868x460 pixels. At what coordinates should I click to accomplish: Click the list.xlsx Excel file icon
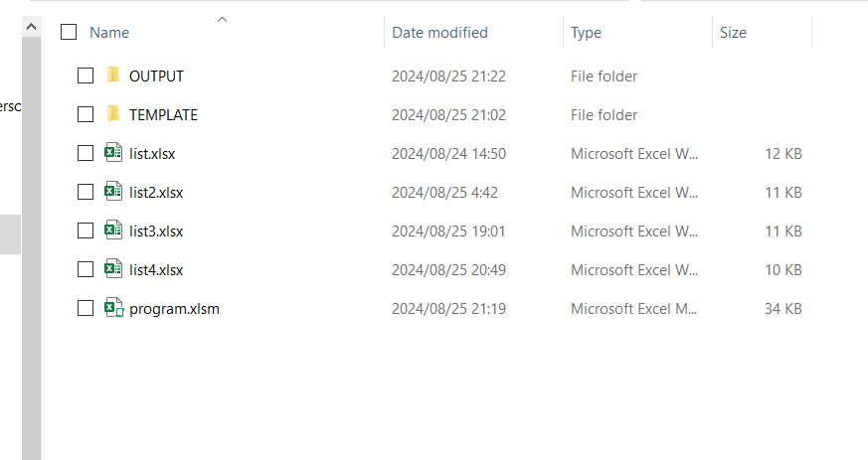113,153
